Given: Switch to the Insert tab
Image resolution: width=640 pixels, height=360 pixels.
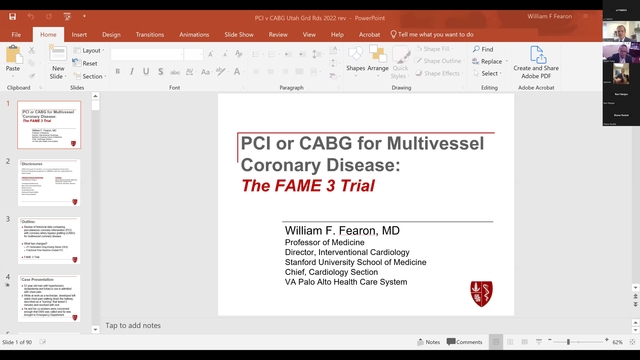Looking at the screenshot, I should click(79, 35).
